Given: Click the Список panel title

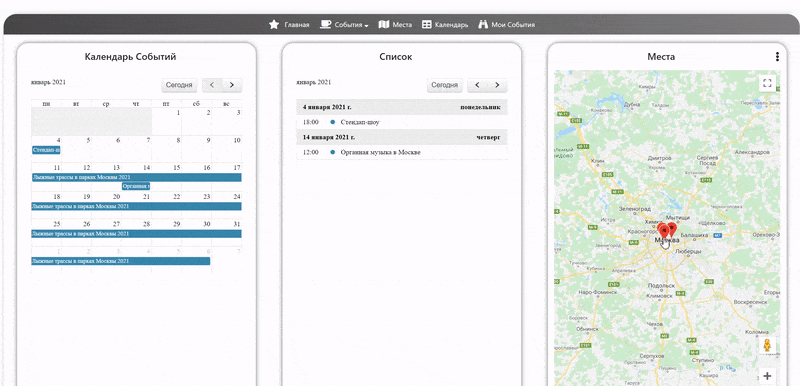Looking at the screenshot, I should point(396,57).
